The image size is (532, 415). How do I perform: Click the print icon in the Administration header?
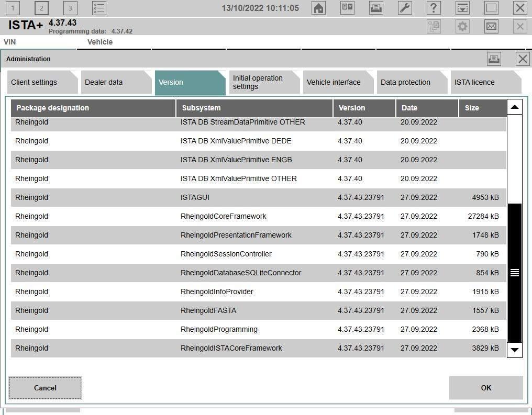(x=494, y=59)
